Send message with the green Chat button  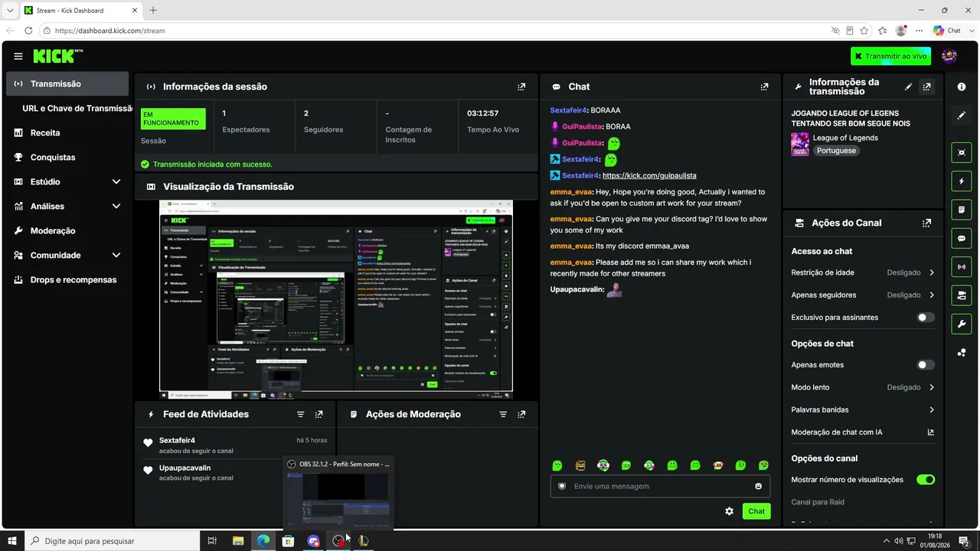(756, 511)
